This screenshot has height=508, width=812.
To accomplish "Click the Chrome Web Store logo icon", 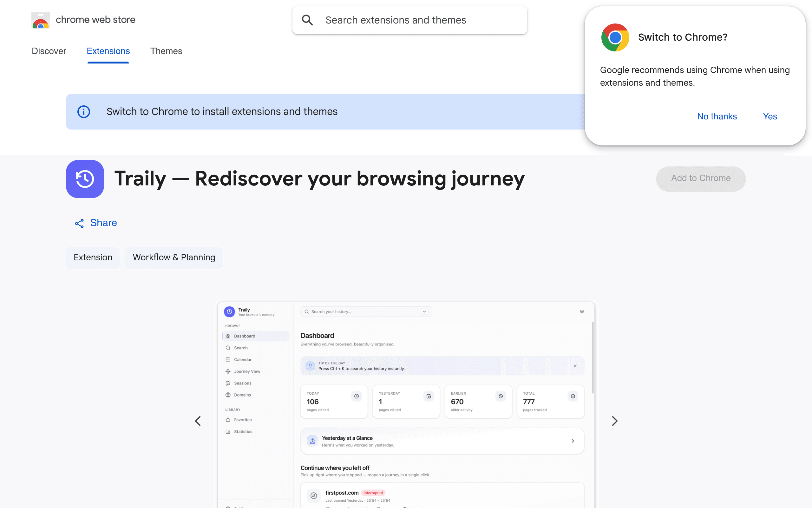I will point(41,20).
